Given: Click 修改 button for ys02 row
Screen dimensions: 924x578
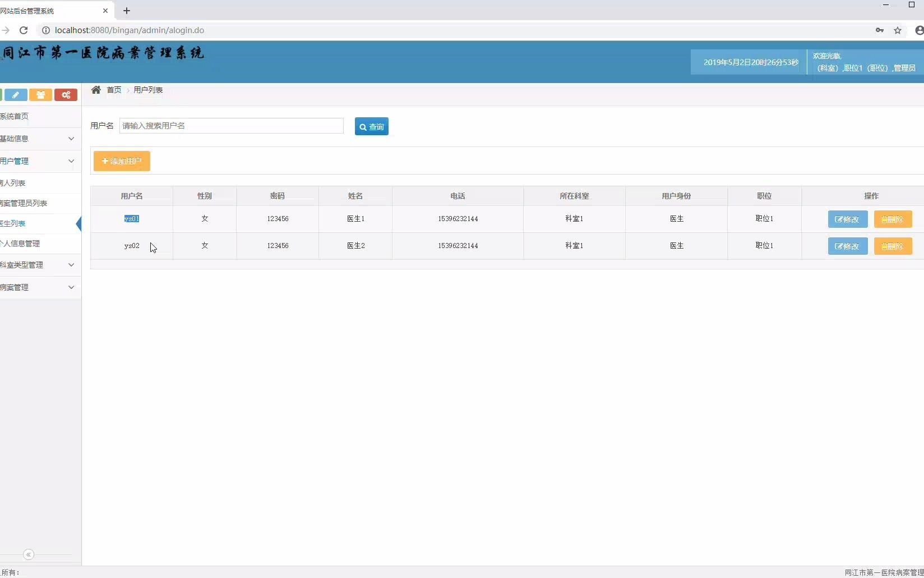Looking at the screenshot, I should (848, 246).
